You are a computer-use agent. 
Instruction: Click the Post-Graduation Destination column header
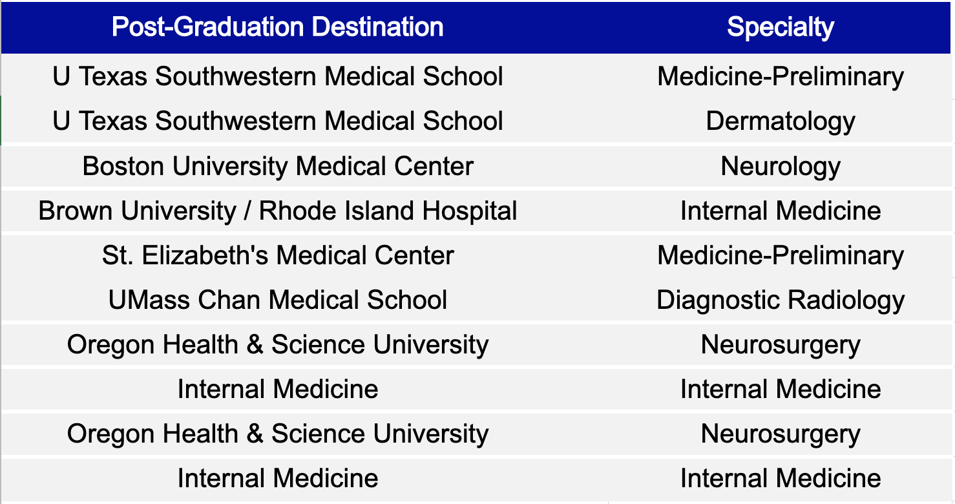click(x=277, y=27)
